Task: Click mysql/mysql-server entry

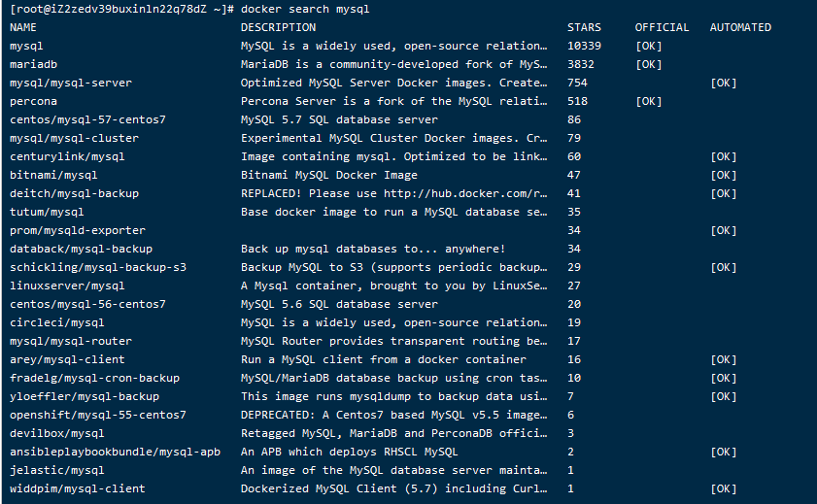Action: [x=70, y=83]
